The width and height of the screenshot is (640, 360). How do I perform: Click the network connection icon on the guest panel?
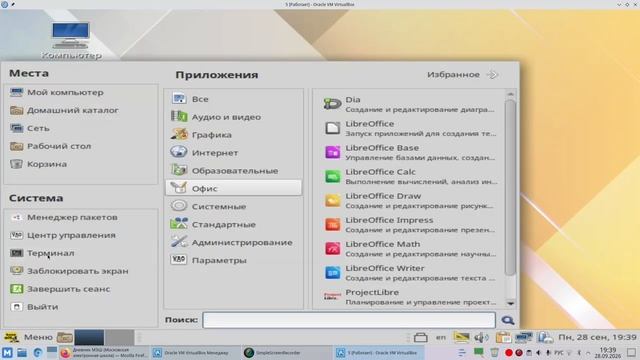524,337
